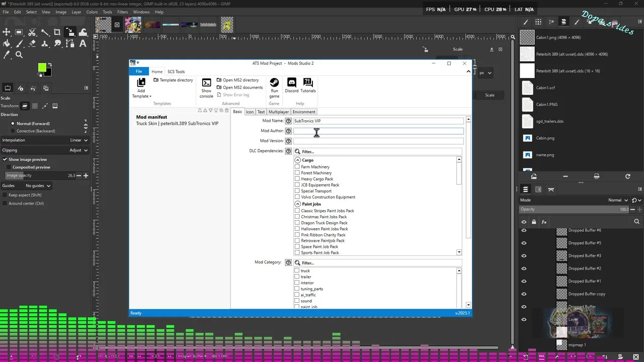This screenshot has height=362, width=644.
Task: Collapse the Mods Studio ribbon chevron
Action: pyautogui.click(x=468, y=71)
